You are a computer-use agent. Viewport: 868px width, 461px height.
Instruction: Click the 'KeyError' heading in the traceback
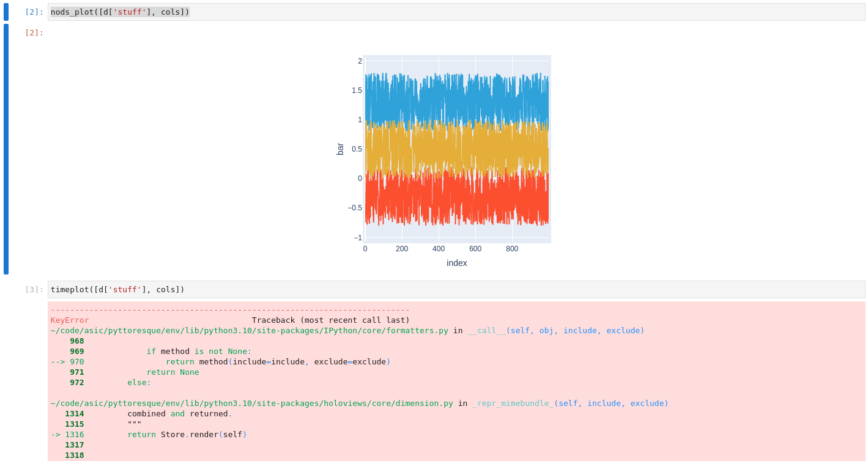pyautogui.click(x=70, y=320)
